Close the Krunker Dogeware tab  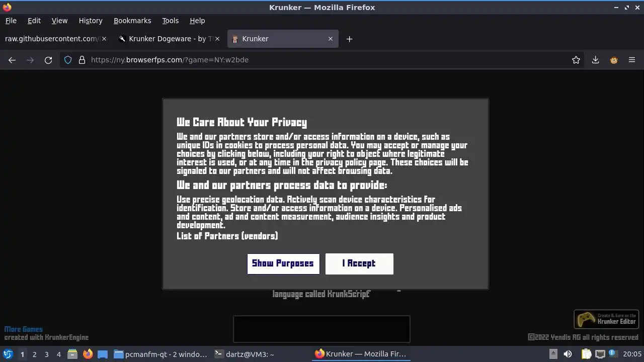tap(217, 39)
